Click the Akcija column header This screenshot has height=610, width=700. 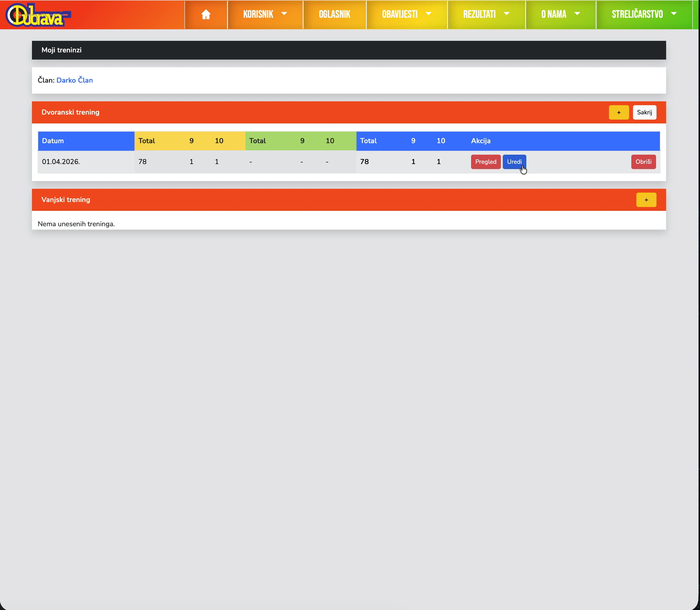click(x=480, y=141)
